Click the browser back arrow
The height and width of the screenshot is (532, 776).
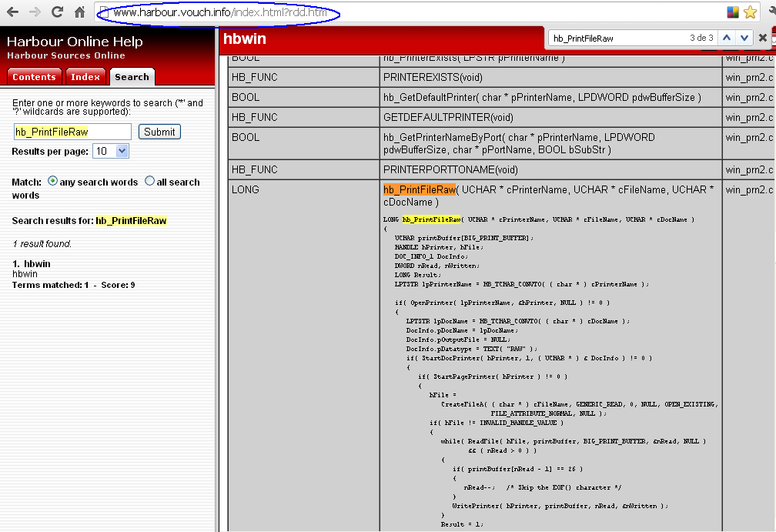click(12, 12)
